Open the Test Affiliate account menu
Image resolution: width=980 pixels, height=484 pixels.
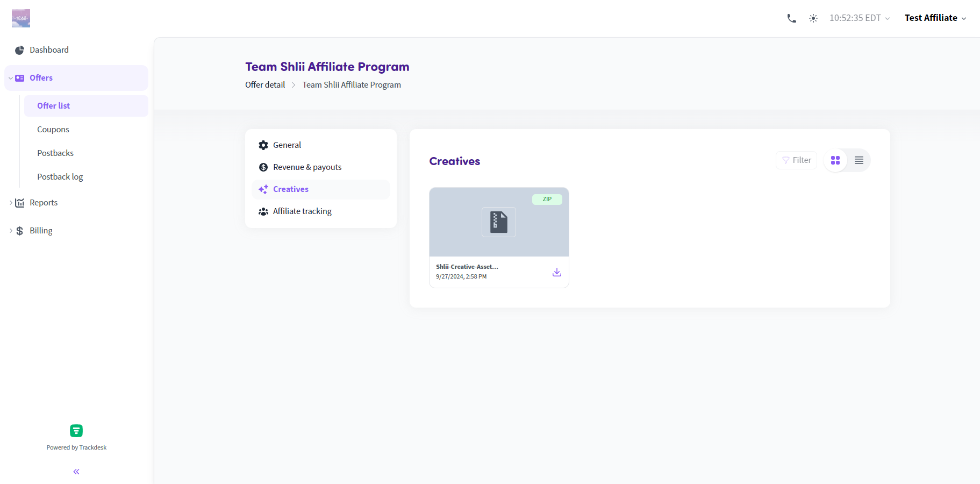click(x=935, y=18)
